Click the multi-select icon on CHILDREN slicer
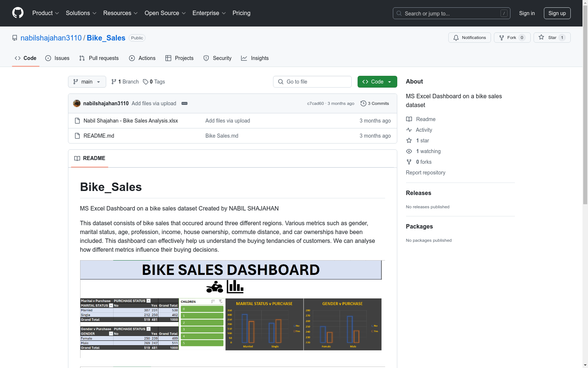Image resolution: width=588 pixels, height=368 pixels. pyautogui.click(x=213, y=301)
